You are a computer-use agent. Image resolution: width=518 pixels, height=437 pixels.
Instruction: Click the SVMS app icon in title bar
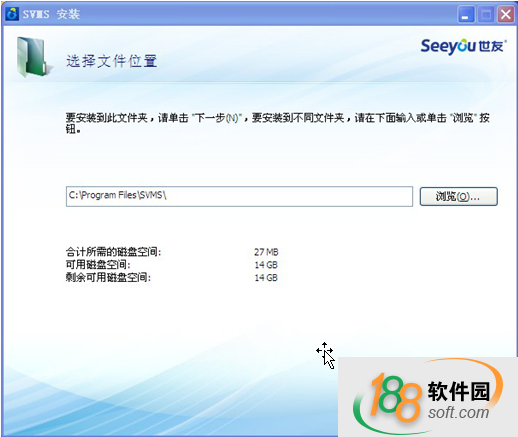(12, 14)
